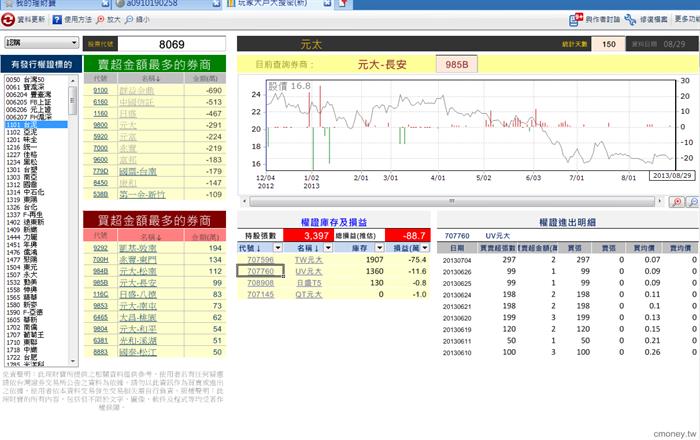Viewport: 700px width, 440px height.
Task: Open the QT元大 warrant name link
Action: coord(308,295)
